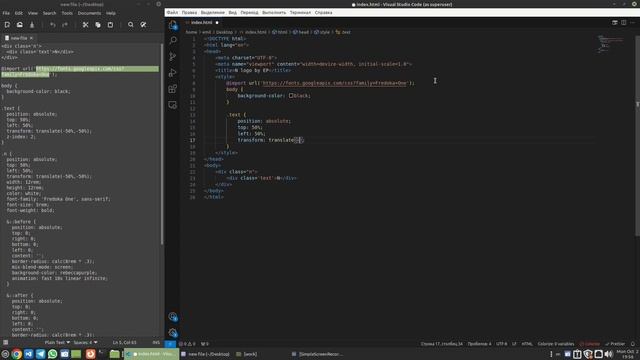Click the find and replace icon in text editor
The height and width of the screenshot is (360, 640).
click(x=143, y=25)
